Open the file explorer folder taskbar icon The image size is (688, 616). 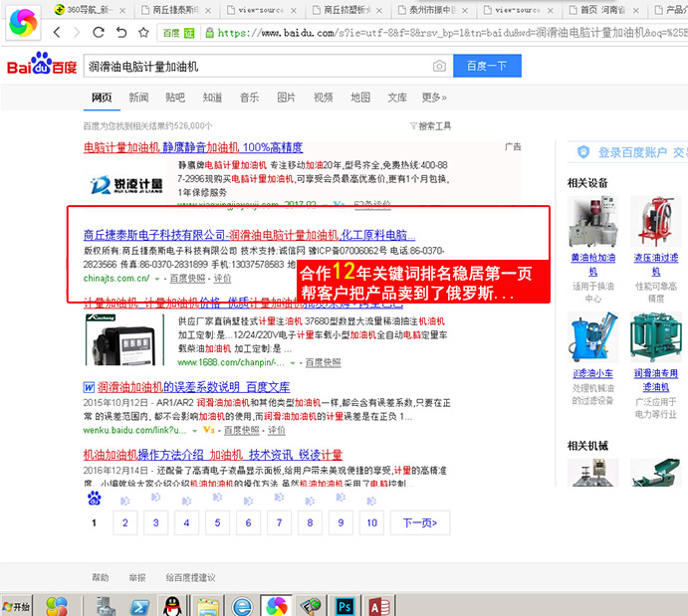(208, 607)
